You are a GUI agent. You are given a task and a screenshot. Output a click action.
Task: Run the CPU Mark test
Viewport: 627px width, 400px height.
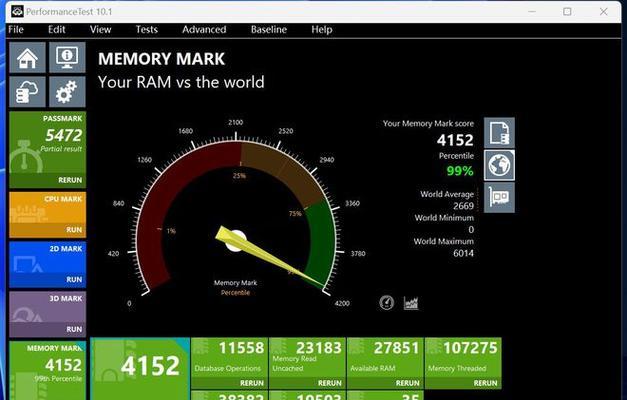[74, 230]
